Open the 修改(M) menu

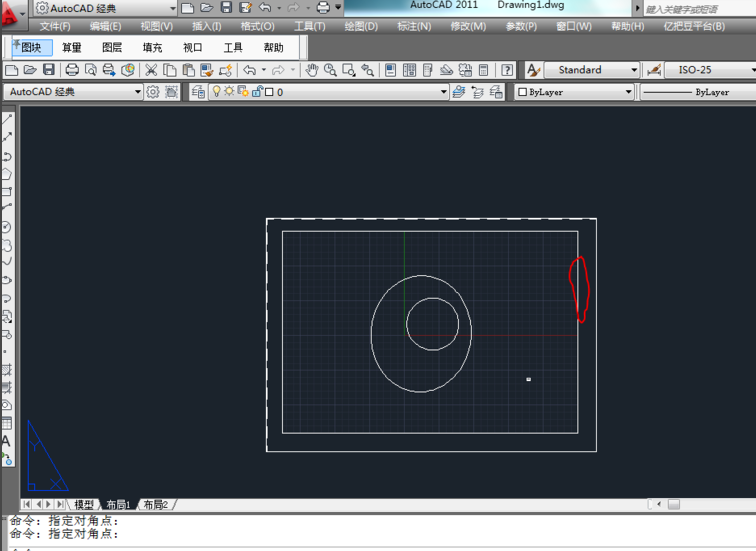[x=468, y=27]
